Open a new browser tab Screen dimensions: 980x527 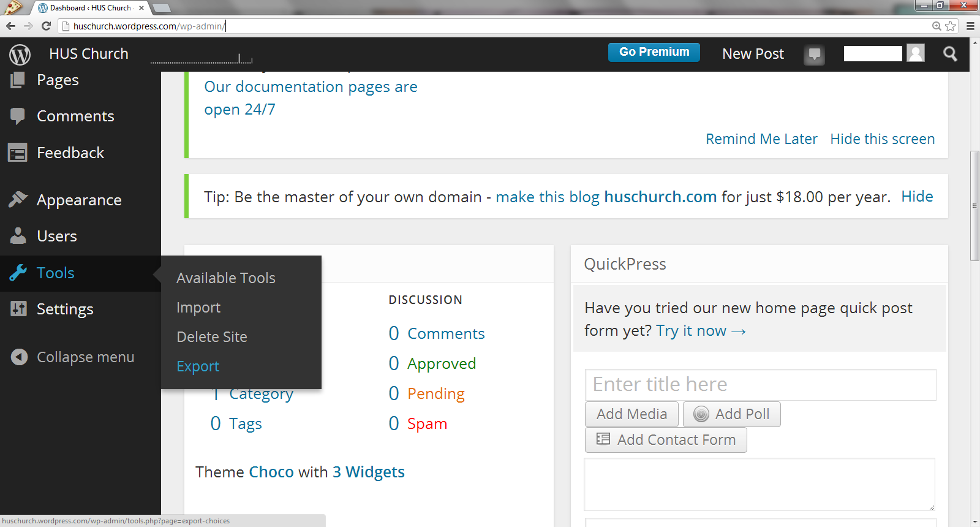tap(161, 8)
